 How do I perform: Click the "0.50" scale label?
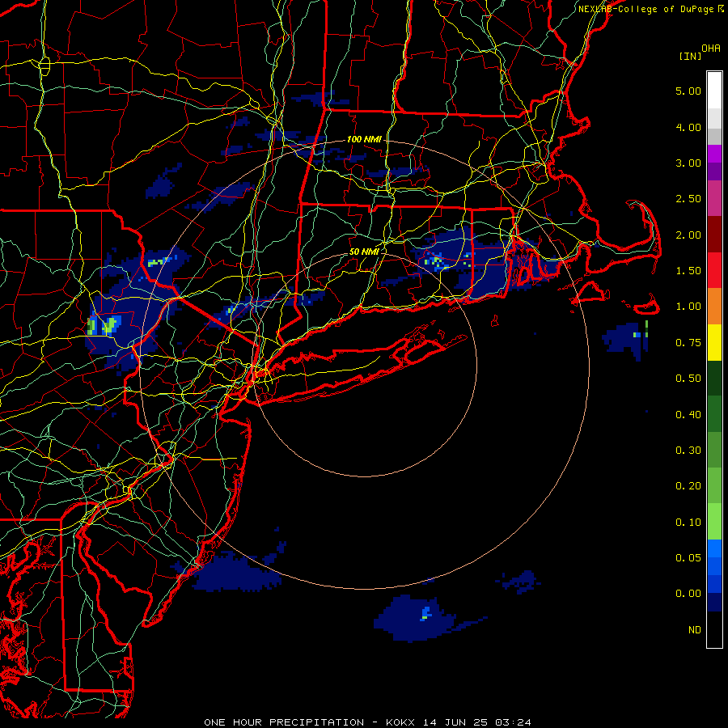(x=688, y=379)
